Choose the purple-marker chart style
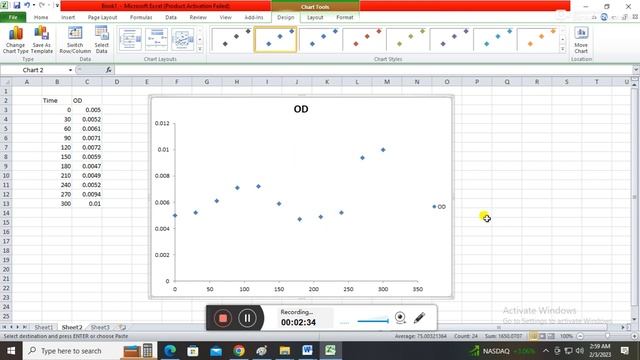 (451, 39)
